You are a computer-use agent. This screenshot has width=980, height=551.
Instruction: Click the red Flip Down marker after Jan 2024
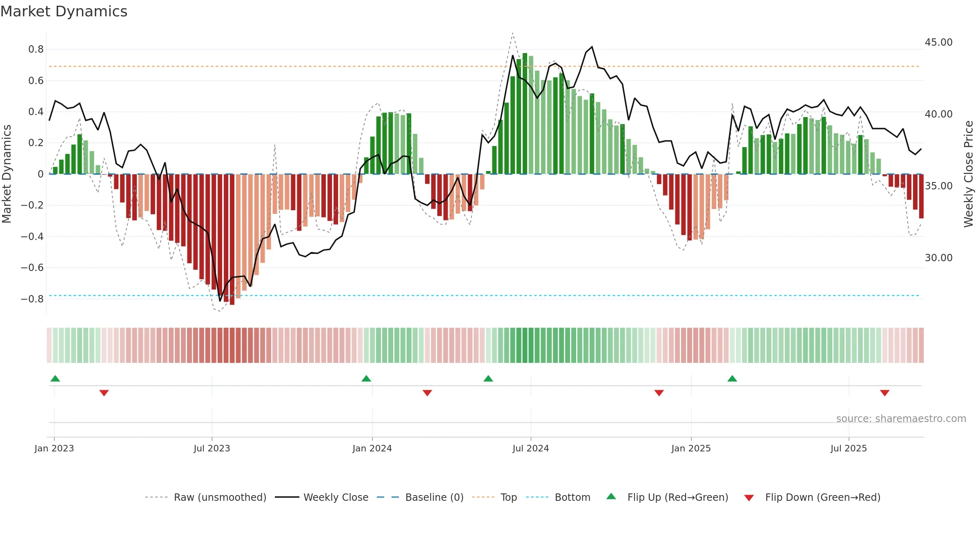click(428, 393)
